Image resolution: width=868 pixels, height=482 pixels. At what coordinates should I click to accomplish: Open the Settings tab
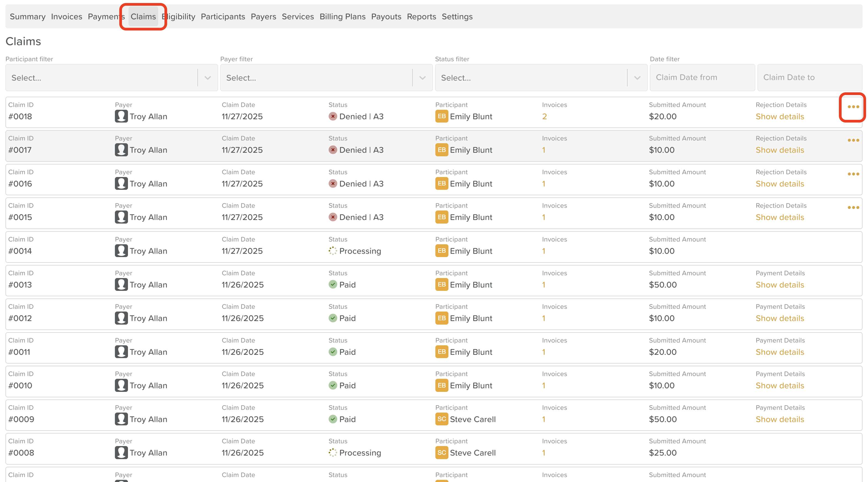(x=457, y=17)
